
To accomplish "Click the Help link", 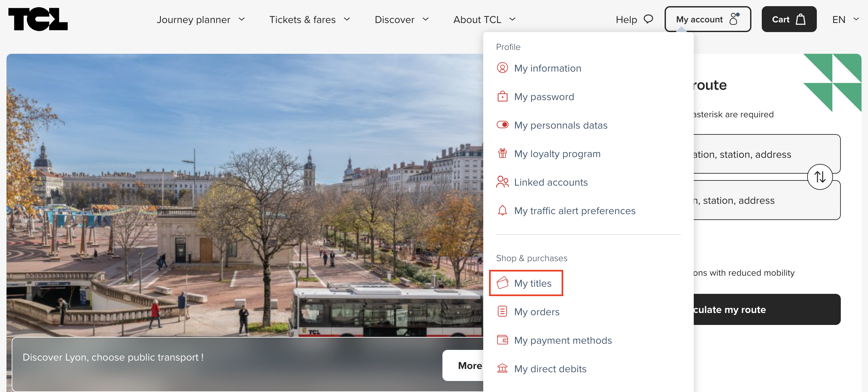I will (x=634, y=19).
